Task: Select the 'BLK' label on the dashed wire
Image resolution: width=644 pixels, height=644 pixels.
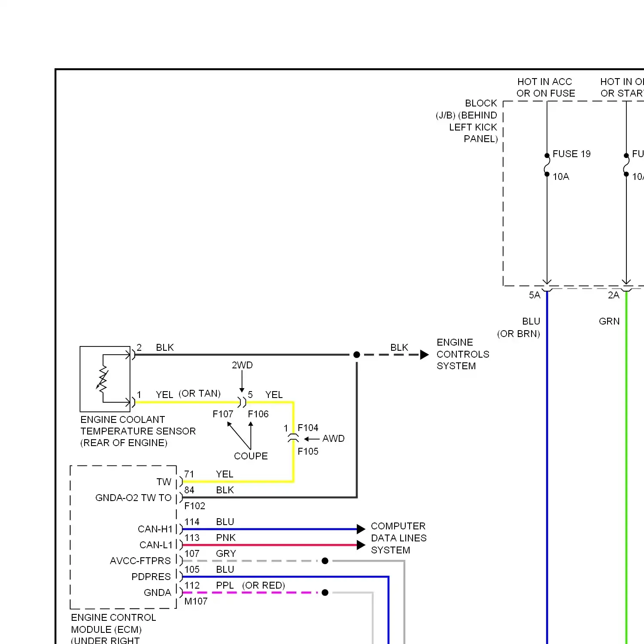Action: coord(399,347)
